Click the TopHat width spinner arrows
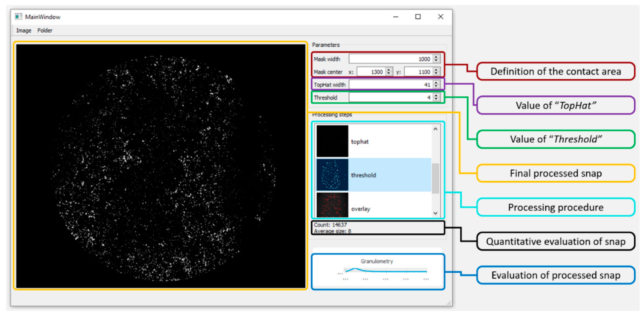The image size is (644, 317). pyautogui.click(x=436, y=85)
